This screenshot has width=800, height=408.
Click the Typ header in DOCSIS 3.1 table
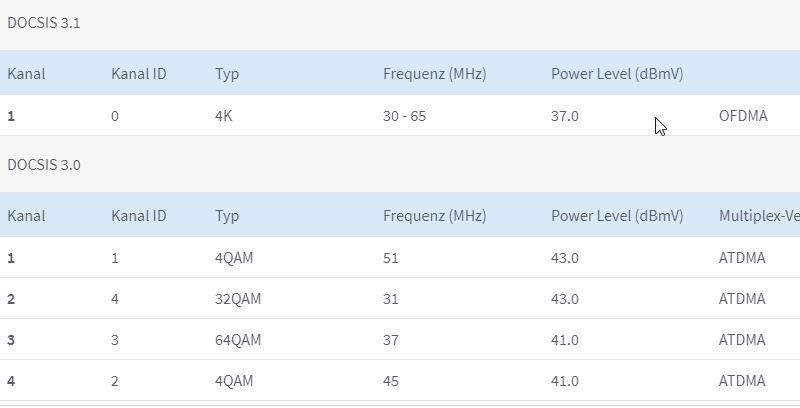(227, 73)
